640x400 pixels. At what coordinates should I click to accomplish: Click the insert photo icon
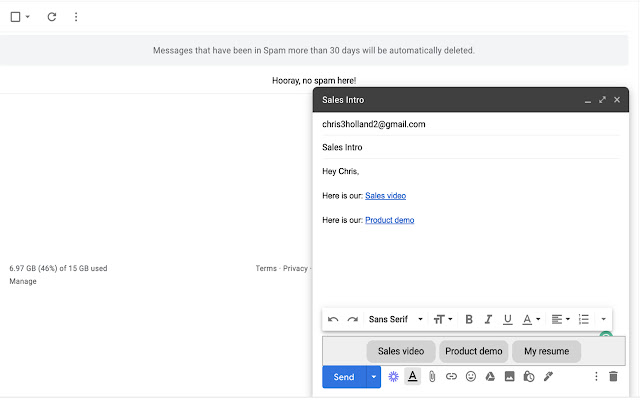coord(509,377)
